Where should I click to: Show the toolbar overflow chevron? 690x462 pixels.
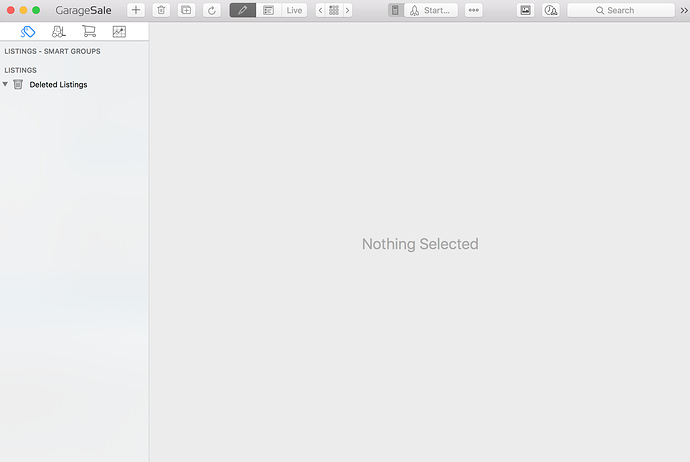[x=684, y=10]
